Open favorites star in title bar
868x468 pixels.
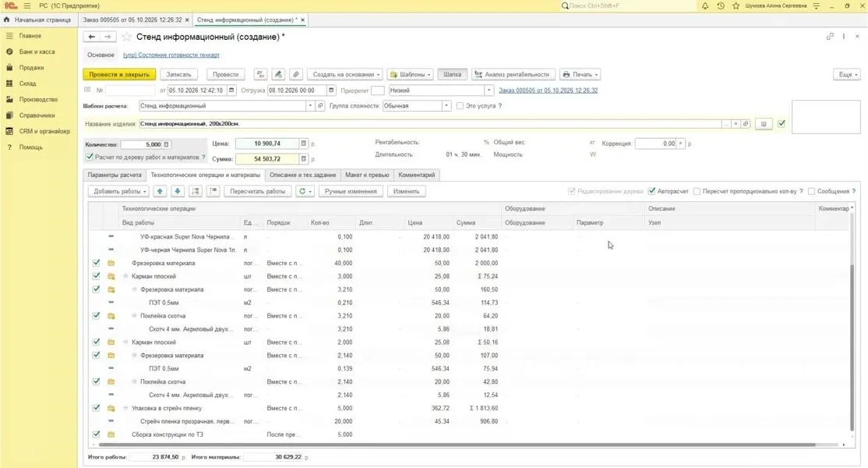click(x=736, y=5)
